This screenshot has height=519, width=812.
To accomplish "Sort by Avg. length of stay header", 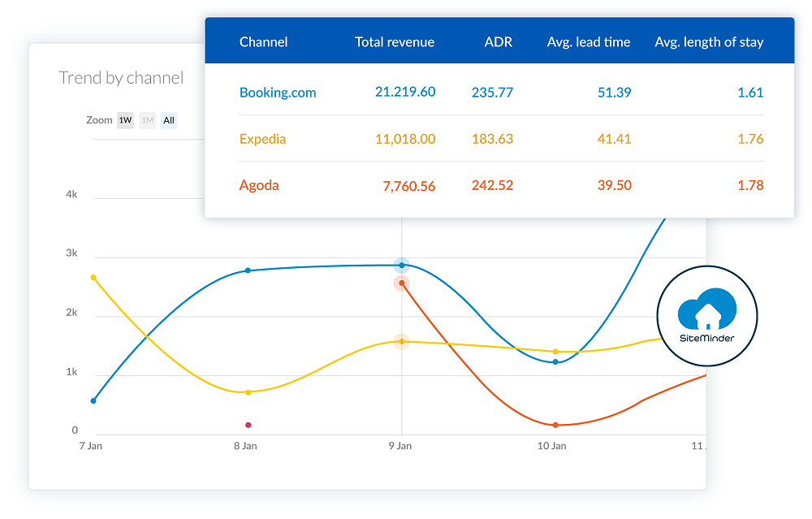I will pyautogui.click(x=709, y=42).
